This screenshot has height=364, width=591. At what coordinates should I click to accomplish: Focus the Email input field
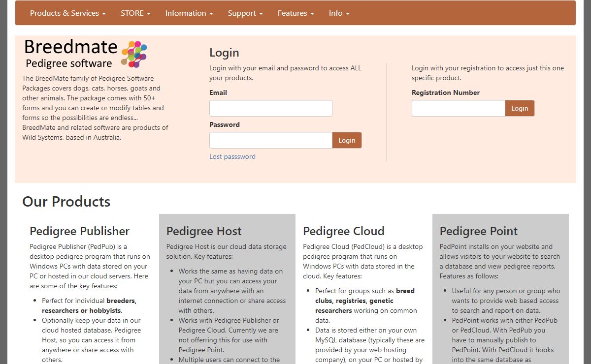click(271, 108)
